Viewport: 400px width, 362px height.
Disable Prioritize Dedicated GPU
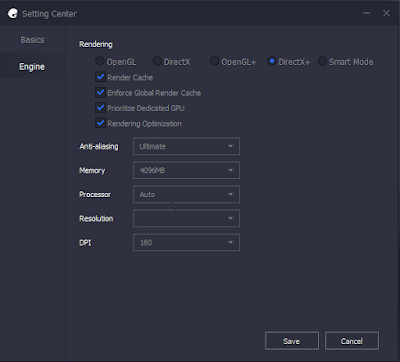coord(100,108)
